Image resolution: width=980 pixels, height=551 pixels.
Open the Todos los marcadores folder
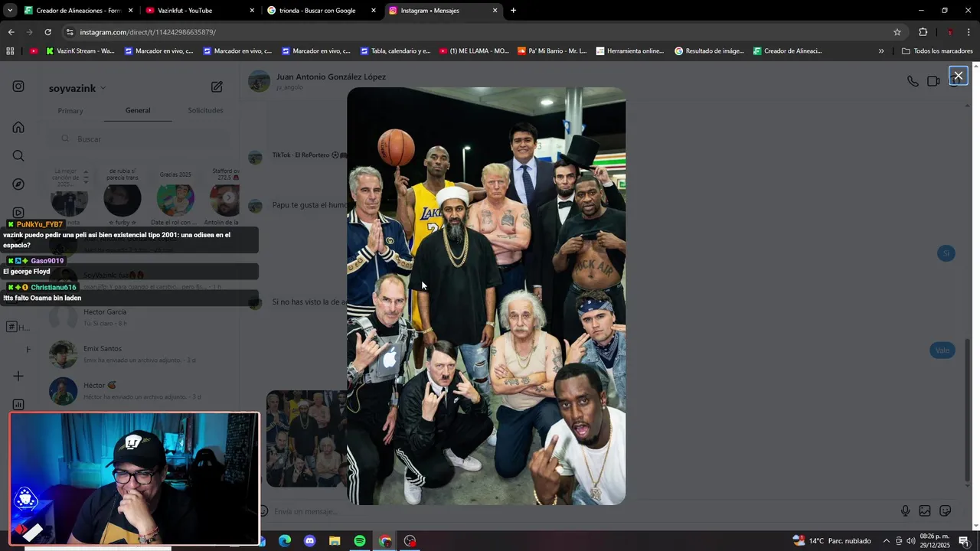coord(937,51)
